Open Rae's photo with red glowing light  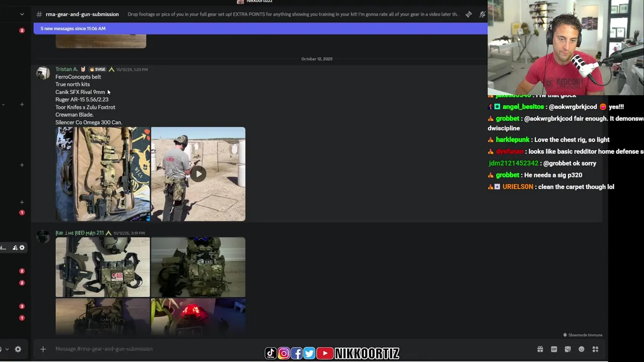click(x=198, y=317)
